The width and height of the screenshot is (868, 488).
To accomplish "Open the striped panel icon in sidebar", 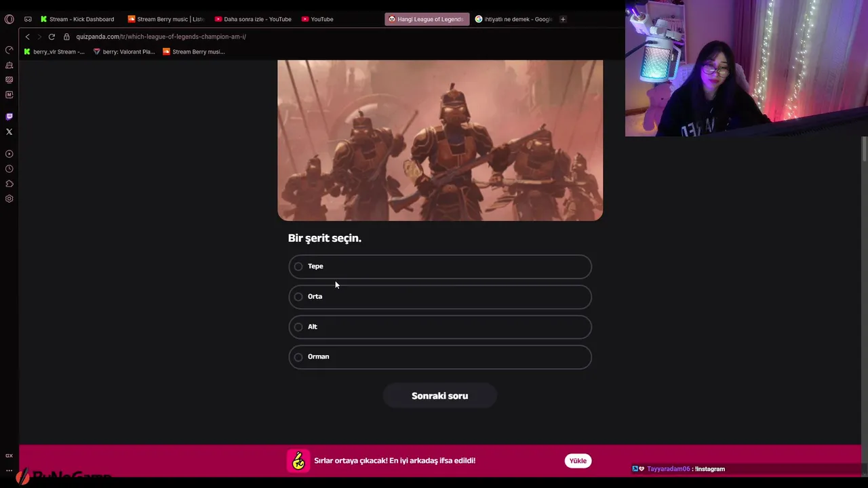I will (9, 80).
